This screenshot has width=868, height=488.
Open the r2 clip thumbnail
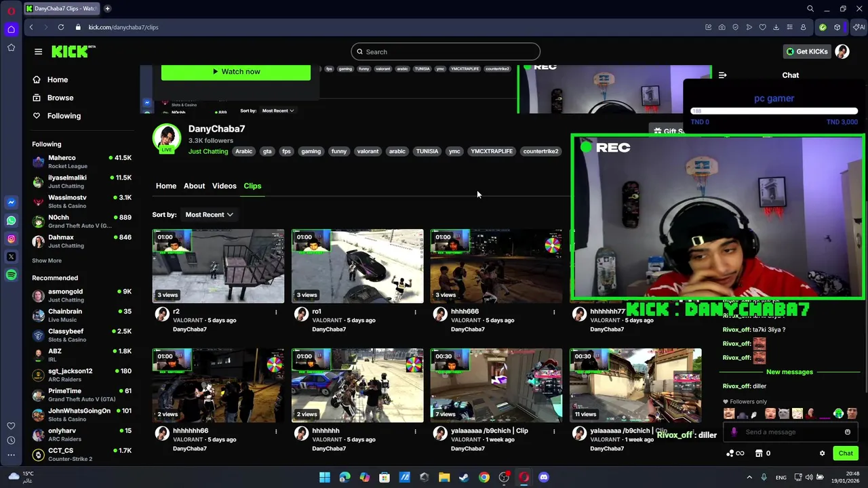pyautogui.click(x=218, y=266)
